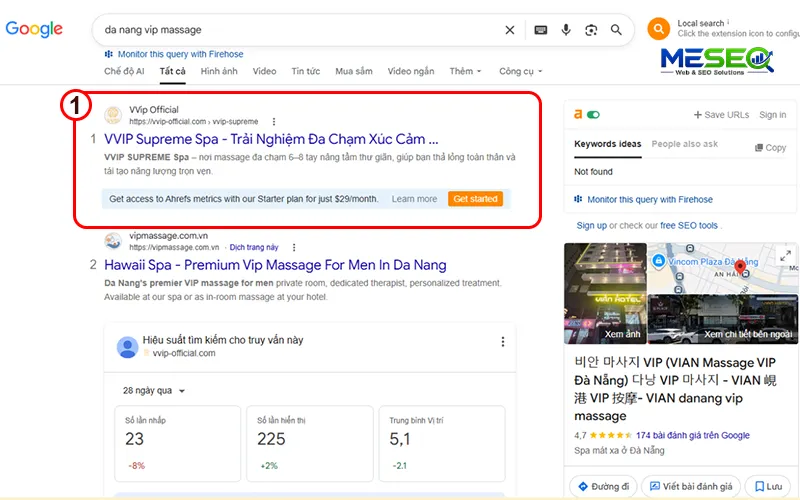This screenshot has width=800, height=500.
Task: Click the Trung bình Vị trí 5,1 card
Action: [x=442, y=443]
